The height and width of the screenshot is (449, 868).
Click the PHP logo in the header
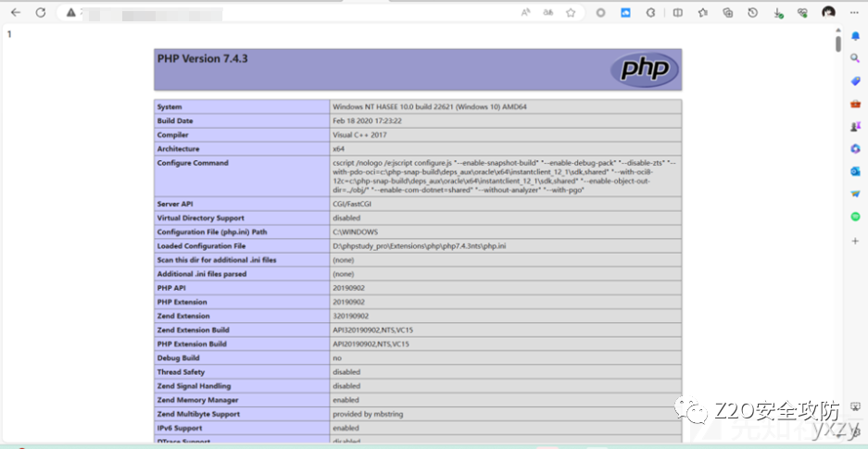tap(645, 69)
